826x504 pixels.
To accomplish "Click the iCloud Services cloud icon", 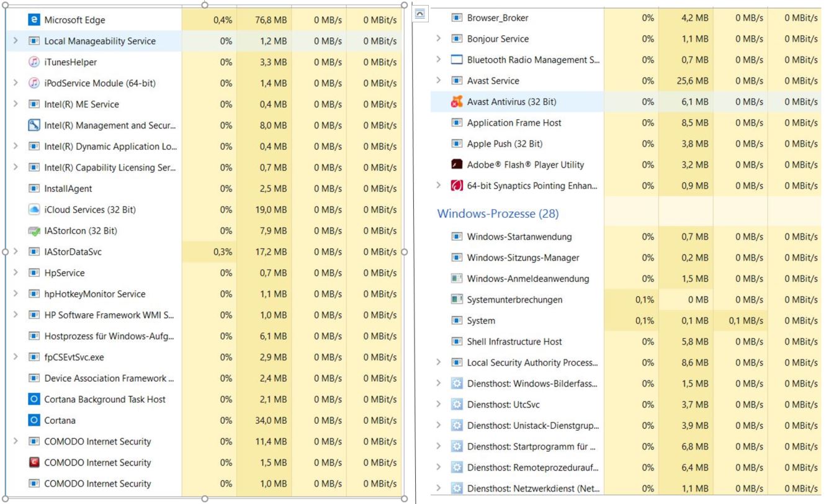I will click(34, 210).
